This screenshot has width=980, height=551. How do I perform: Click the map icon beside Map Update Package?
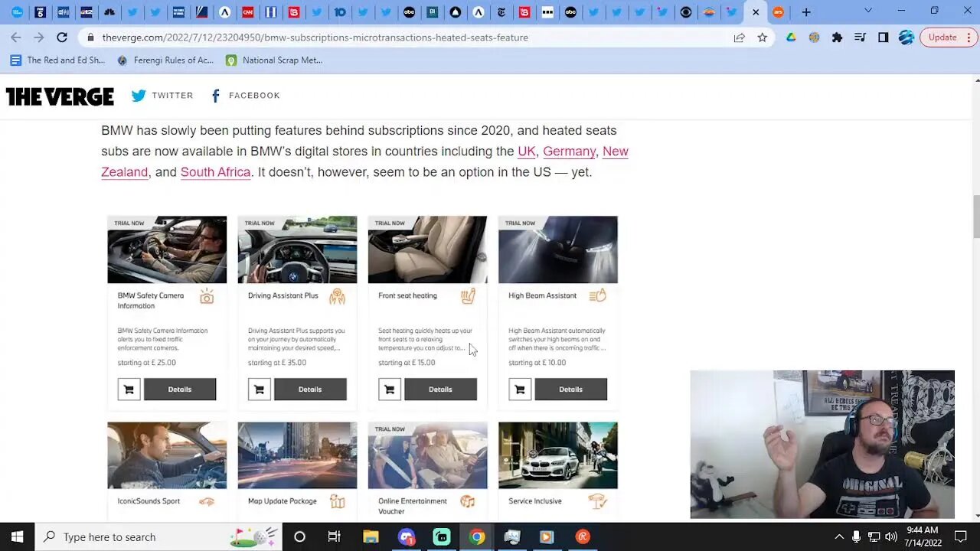coord(337,501)
